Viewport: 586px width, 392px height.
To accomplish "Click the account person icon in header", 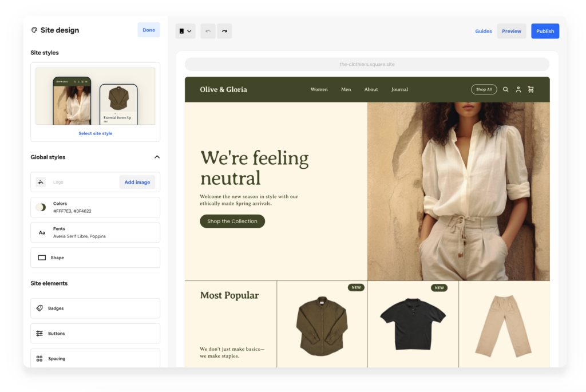I will tap(518, 89).
